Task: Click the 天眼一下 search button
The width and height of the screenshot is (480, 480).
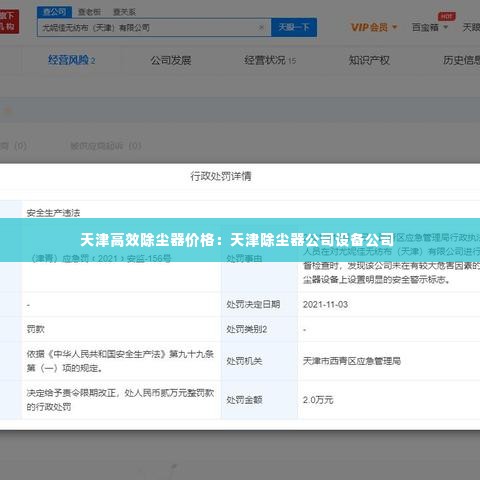Action: (x=294, y=27)
